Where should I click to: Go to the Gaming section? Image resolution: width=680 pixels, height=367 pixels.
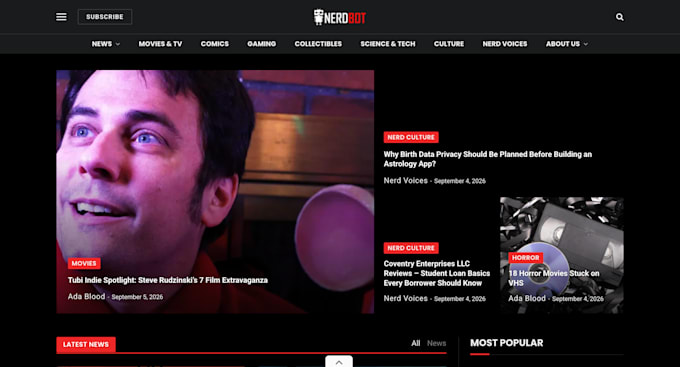pyautogui.click(x=262, y=44)
